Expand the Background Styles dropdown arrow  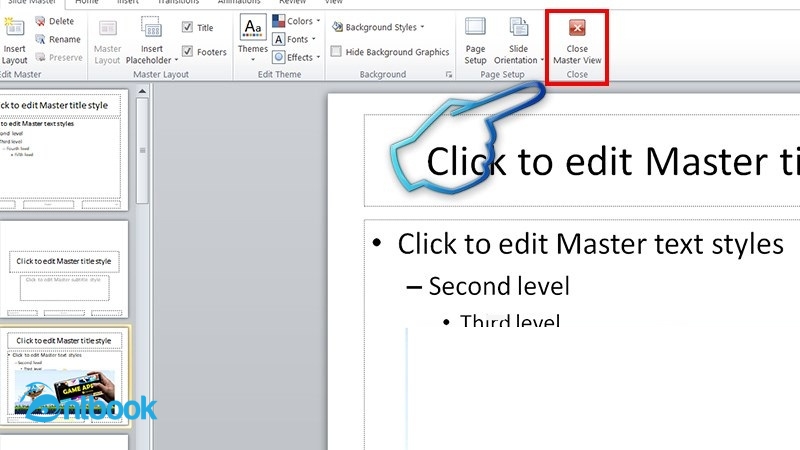pos(422,27)
